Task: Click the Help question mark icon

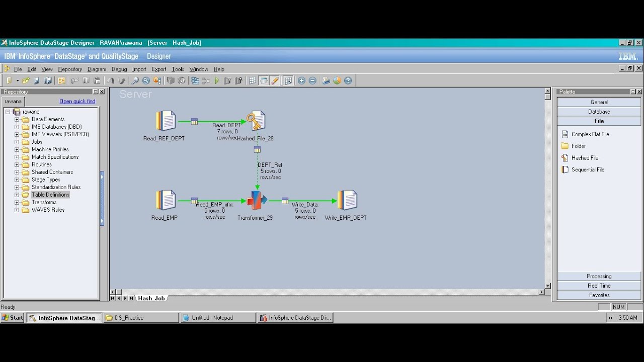Action: click(348, 80)
